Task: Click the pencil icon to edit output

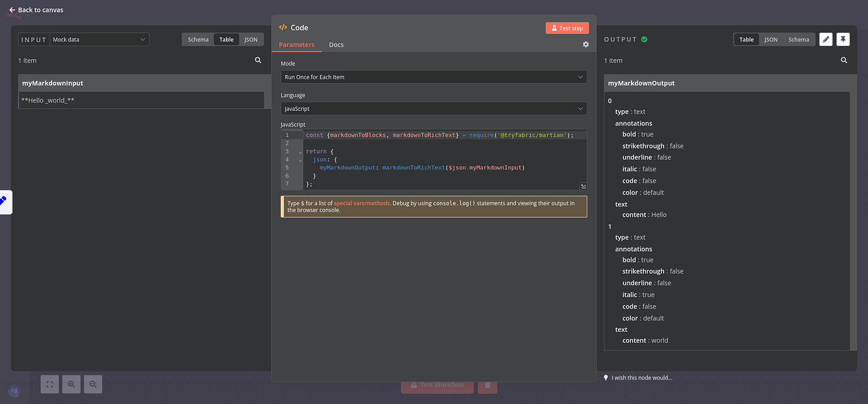Action: coord(826,39)
